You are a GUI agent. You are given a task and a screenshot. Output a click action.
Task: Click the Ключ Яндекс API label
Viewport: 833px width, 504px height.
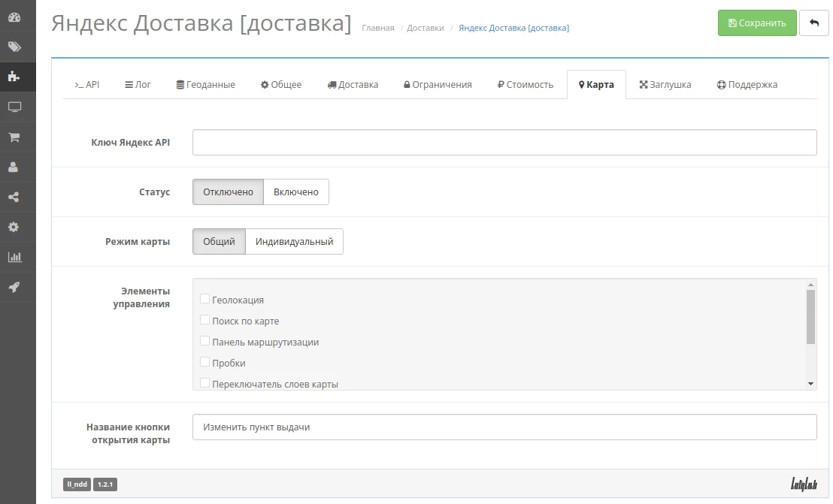(x=130, y=142)
